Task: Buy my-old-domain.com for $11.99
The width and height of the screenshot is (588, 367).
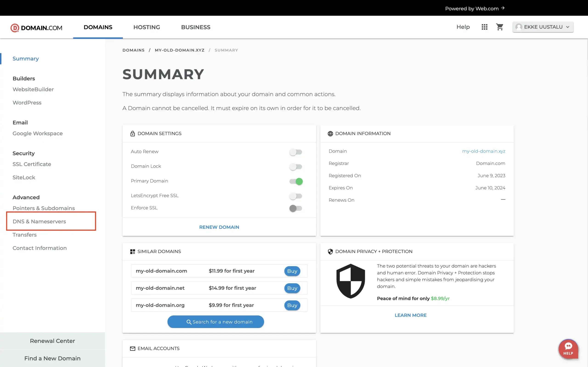Action: 292,271
